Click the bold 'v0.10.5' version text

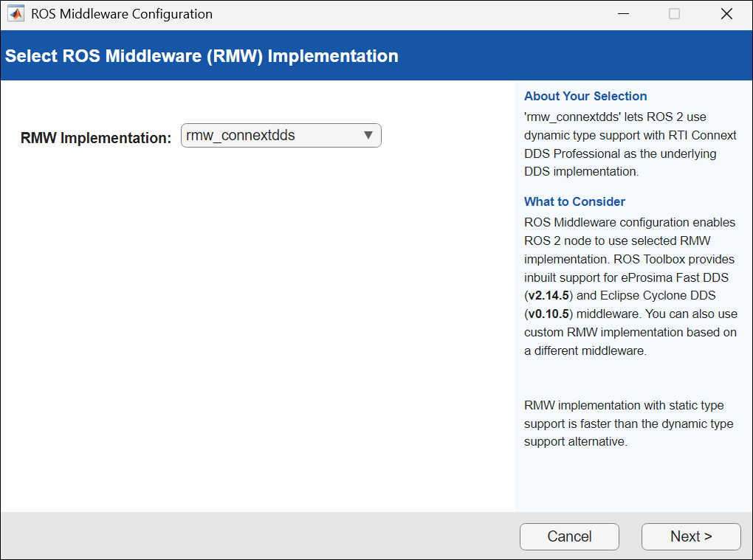549,314
